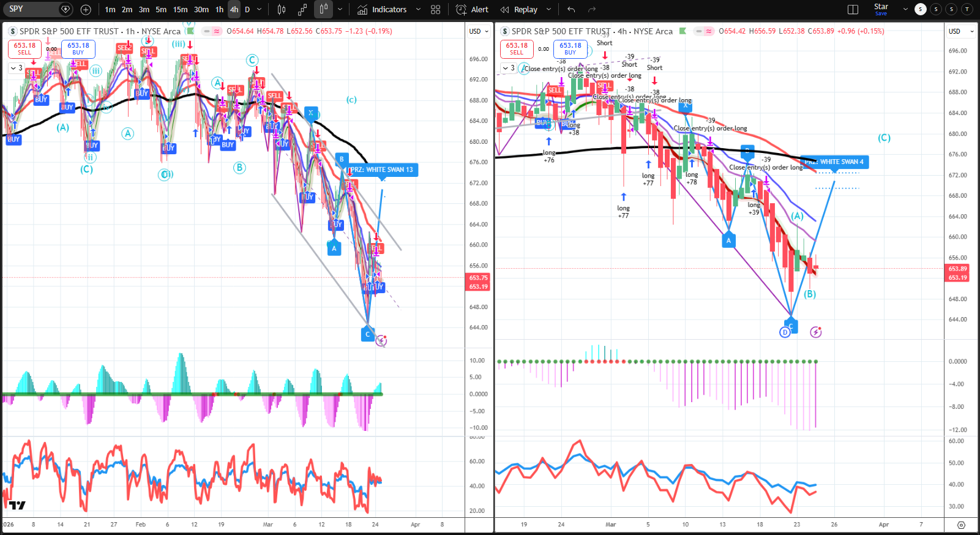Select the 2m timeframe

click(x=127, y=9)
